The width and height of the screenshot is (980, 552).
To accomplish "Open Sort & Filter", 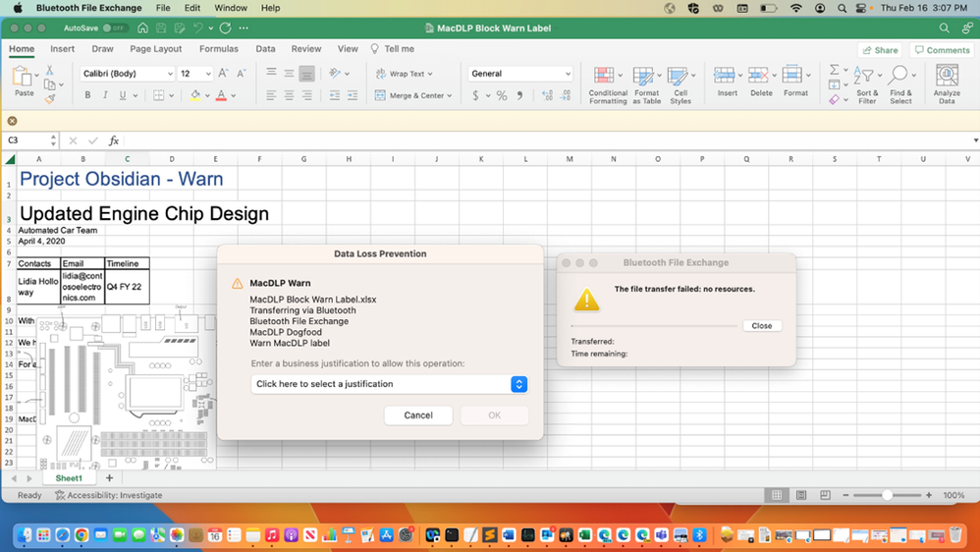I will [867, 84].
